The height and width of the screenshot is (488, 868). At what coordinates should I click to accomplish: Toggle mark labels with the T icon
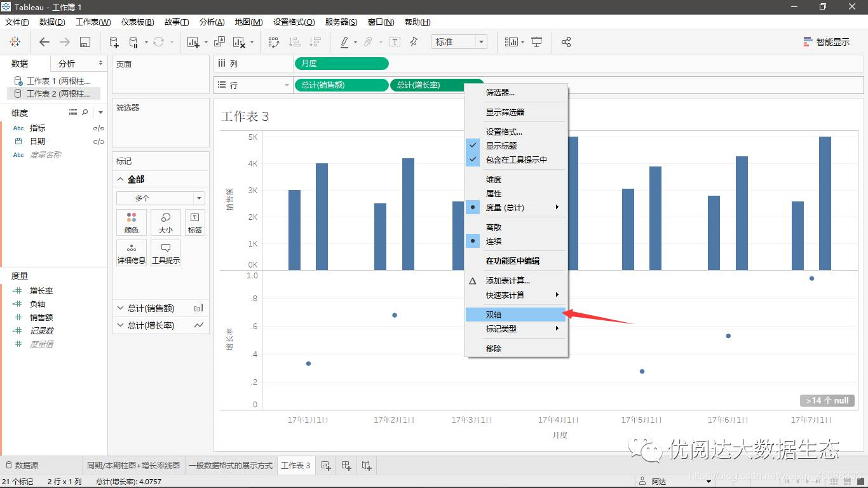[395, 42]
